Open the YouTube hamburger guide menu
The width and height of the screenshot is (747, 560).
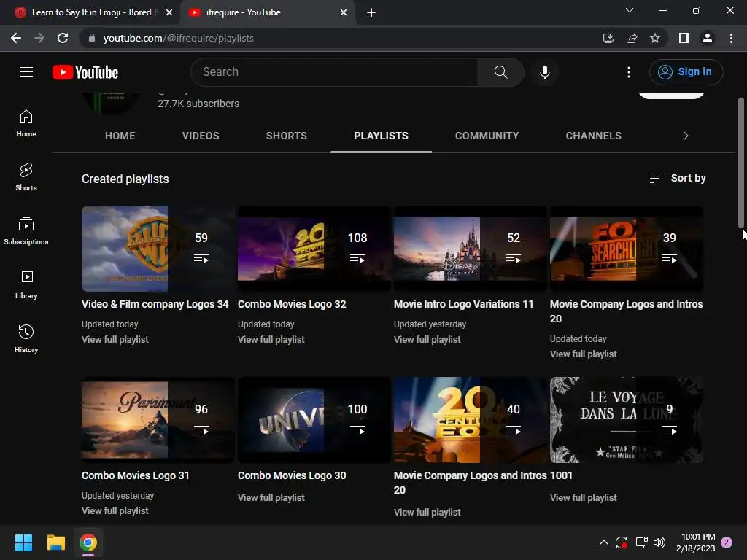coord(26,72)
